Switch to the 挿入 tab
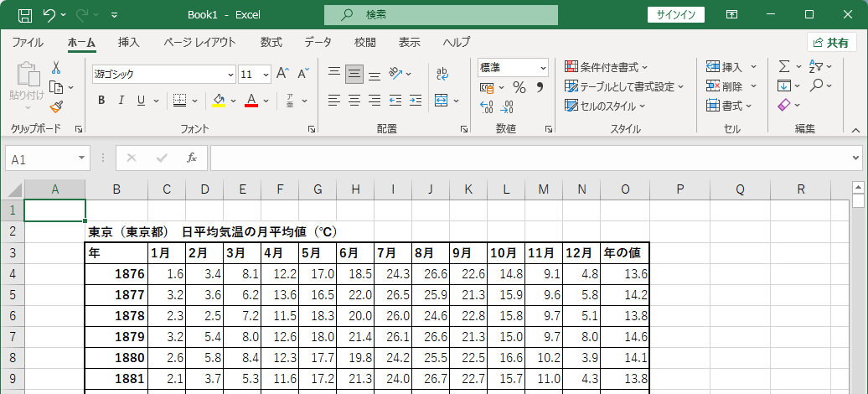The height and width of the screenshot is (394, 868). (129, 42)
